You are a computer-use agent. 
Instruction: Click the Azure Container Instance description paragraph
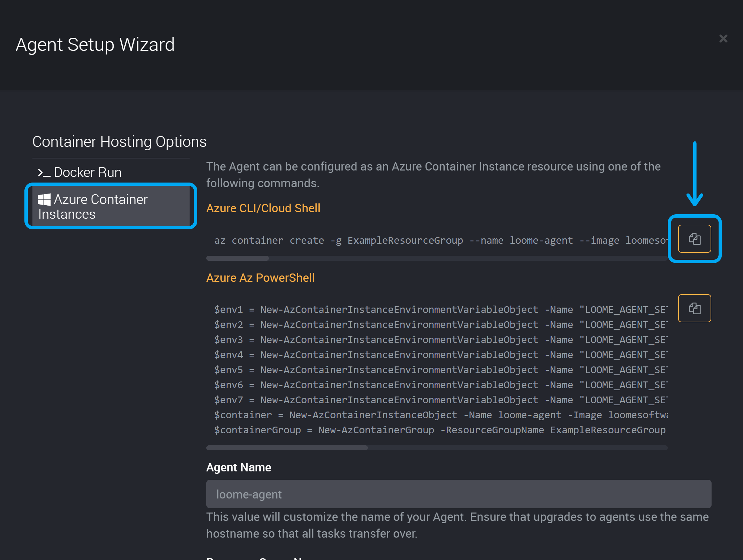click(433, 175)
